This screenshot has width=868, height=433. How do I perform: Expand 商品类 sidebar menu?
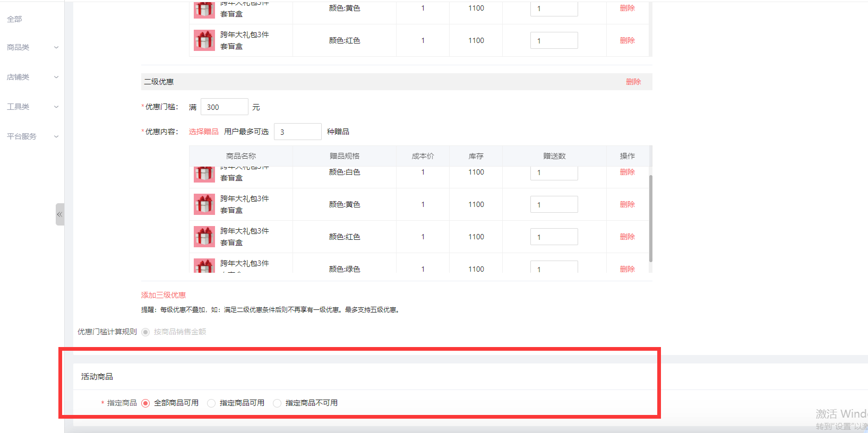(32, 47)
